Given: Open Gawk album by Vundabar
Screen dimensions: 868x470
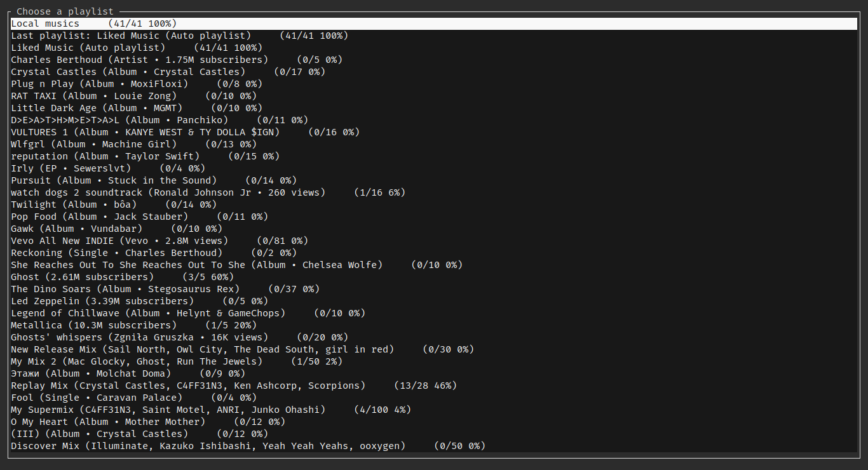Looking at the screenshot, I should (x=434, y=229).
